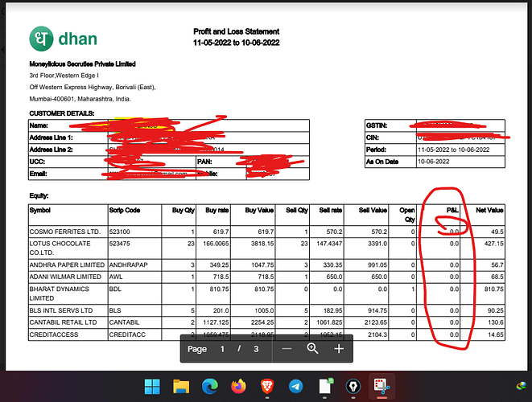
Task: Click sell rate 182.95
Action: coord(332,310)
